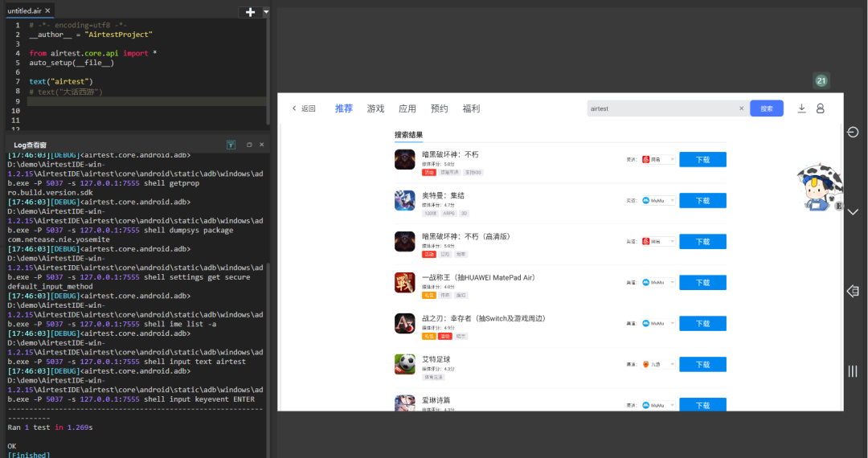The image size is (868, 458).
Task: Close the untitled.air tab
Action: pos(47,10)
